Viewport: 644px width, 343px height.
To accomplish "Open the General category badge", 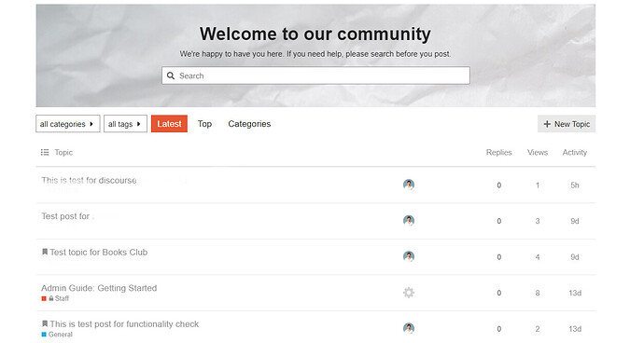I will click(57, 335).
